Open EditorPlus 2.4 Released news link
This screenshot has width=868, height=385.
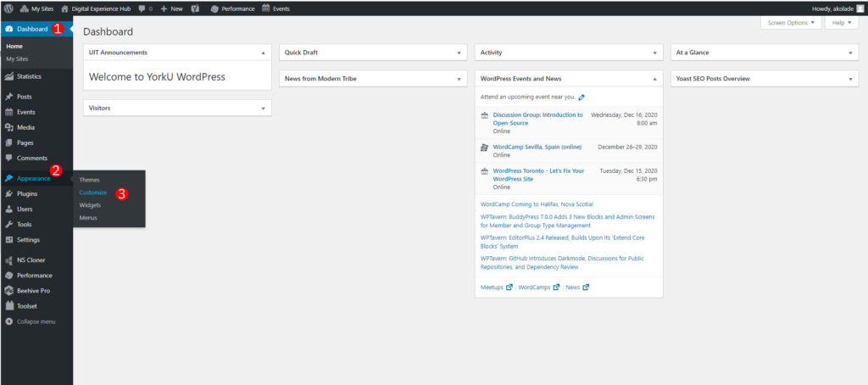pyautogui.click(x=563, y=242)
